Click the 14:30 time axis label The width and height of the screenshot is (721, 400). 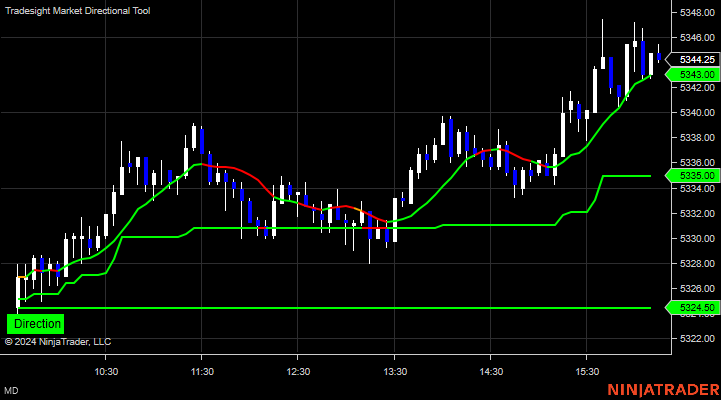[x=491, y=371]
